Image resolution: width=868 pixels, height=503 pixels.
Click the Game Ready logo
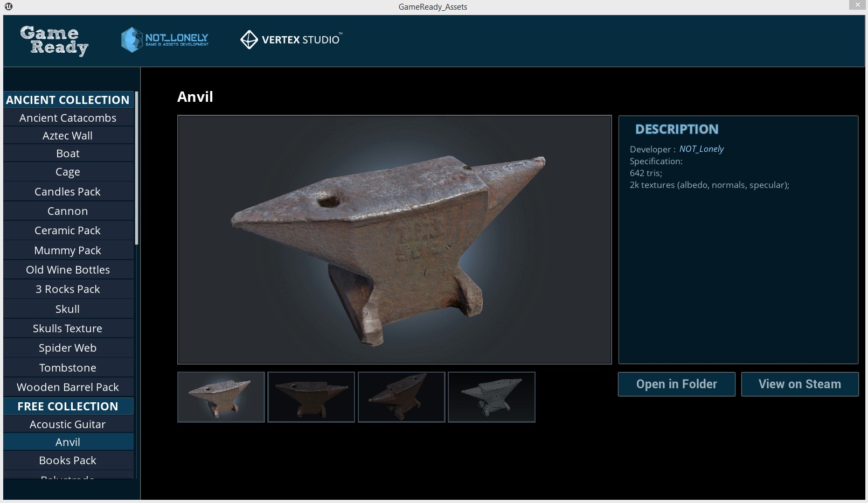54,41
